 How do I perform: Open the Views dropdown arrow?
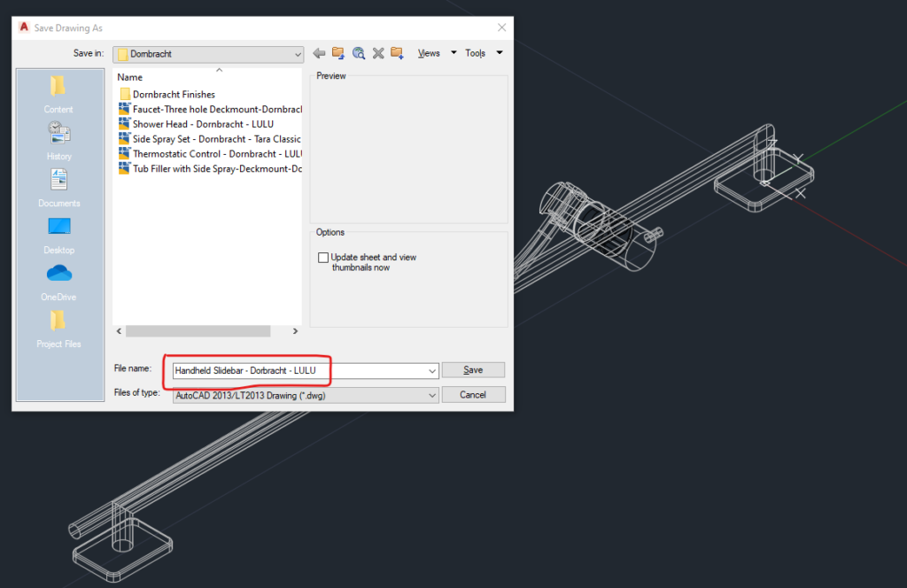(x=453, y=52)
